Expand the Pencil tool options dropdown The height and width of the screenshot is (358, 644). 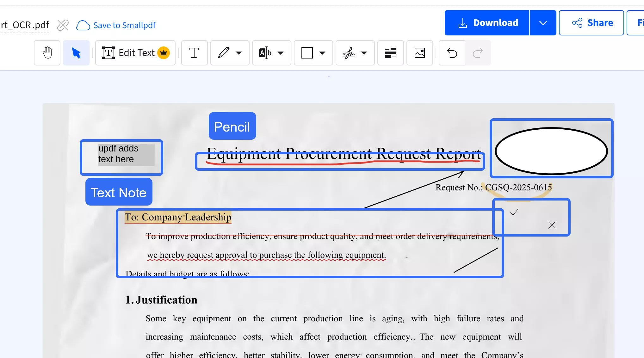click(239, 53)
